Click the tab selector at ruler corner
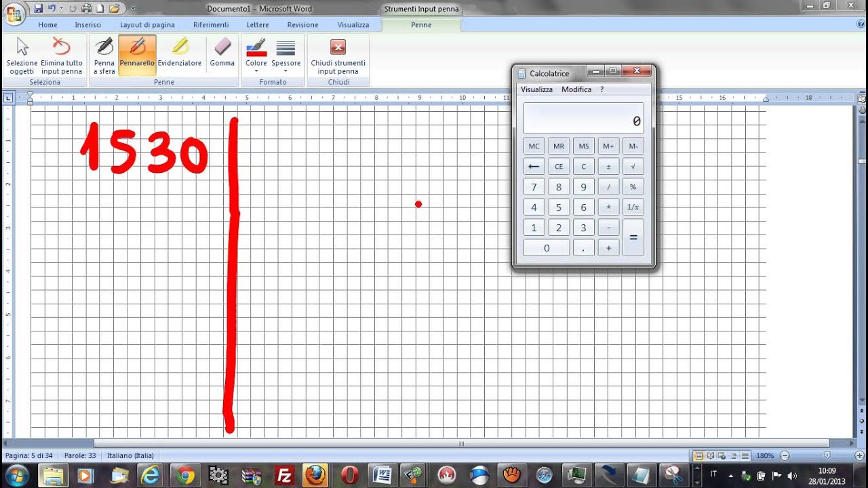This screenshot has width=868, height=488. pos(8,98)
